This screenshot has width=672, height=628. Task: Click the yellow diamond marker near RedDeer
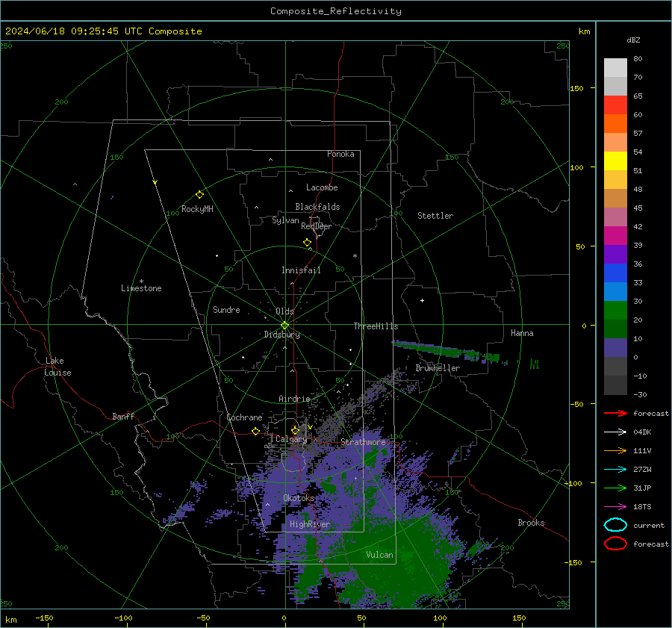tap(307, 243)
